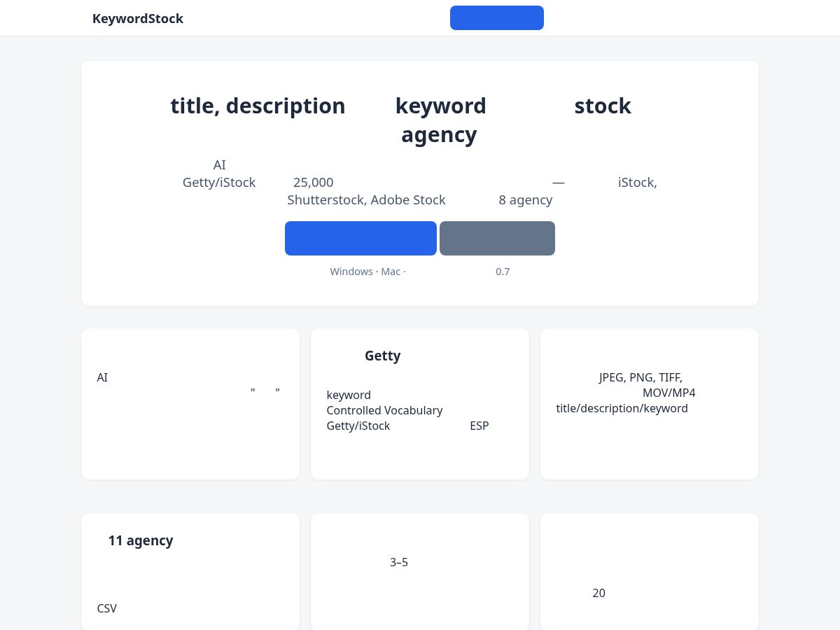Click the "title, description" heading text
This screenshot has width=840, height=630.
click(258, 106)
